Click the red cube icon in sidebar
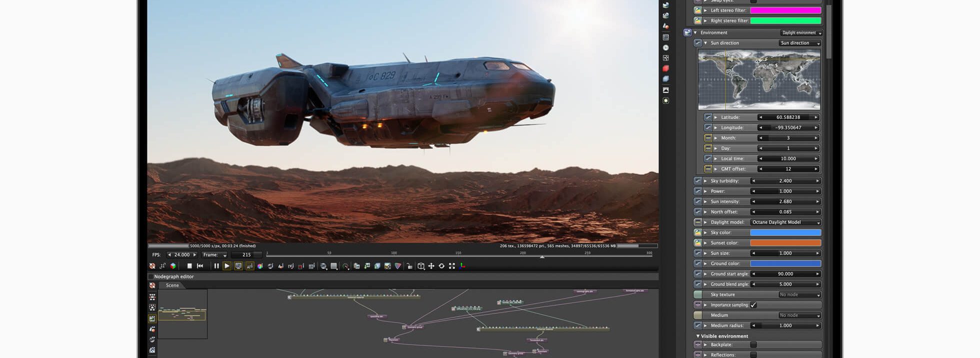 click(665, 69)
